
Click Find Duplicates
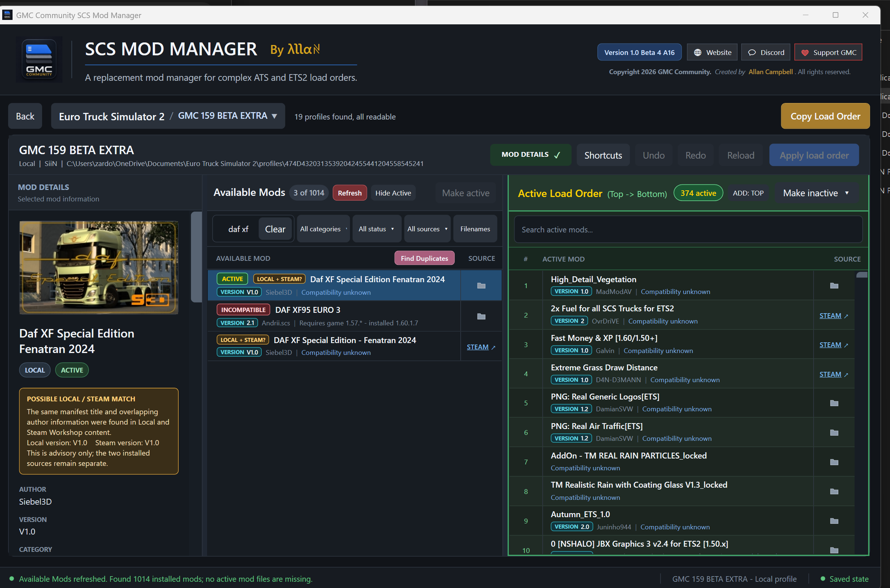point(424,258)
